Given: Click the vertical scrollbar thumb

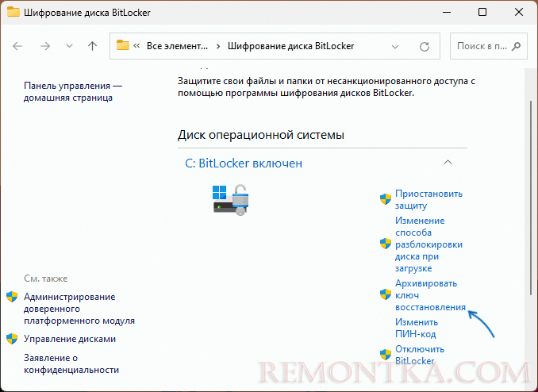Looking at the screenshot, I should (x=531, y=198).
